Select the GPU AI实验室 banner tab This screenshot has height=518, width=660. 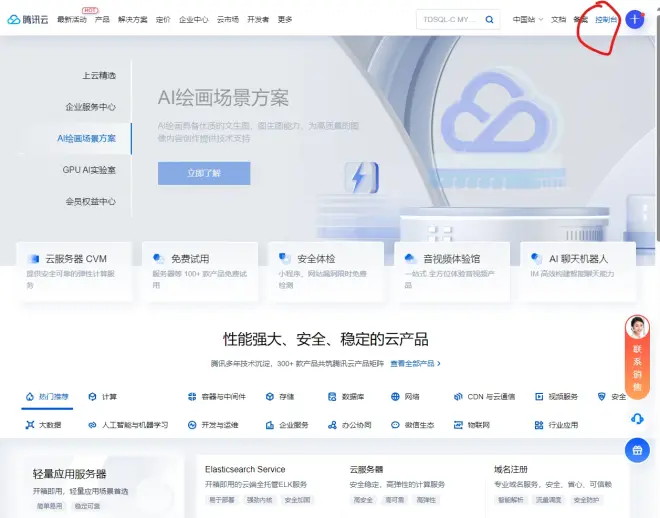pos(89,170)
